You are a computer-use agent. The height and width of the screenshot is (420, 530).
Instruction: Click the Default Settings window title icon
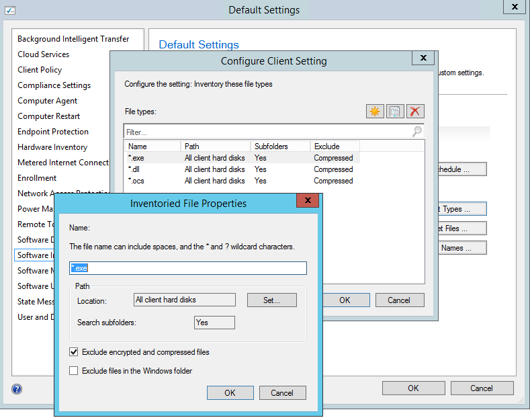[10, 10]
